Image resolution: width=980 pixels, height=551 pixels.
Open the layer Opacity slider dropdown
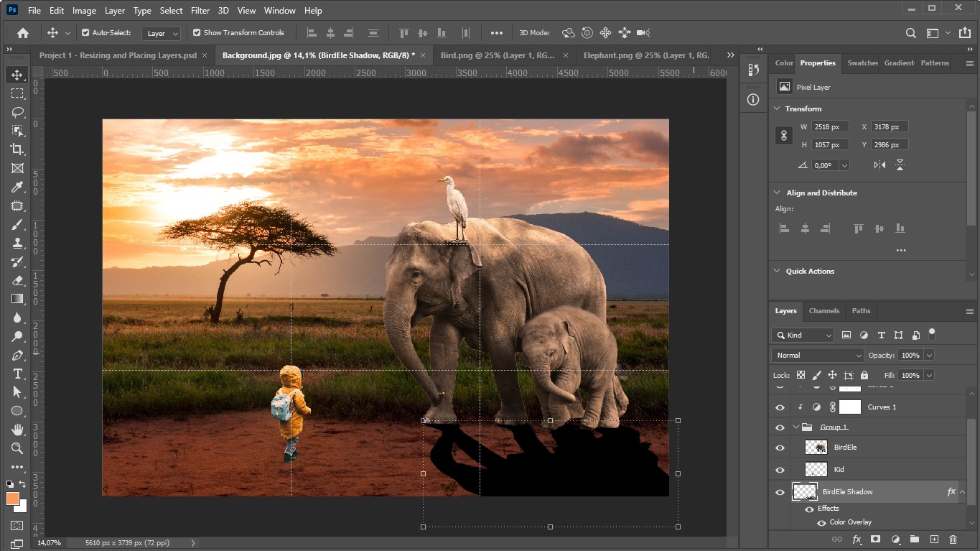[x=929, y=356]
